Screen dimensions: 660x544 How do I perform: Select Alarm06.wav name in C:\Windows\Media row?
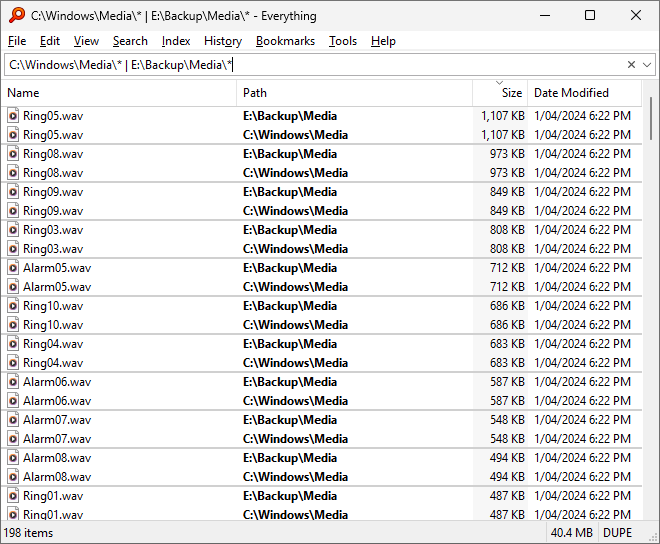pos(57,401)
